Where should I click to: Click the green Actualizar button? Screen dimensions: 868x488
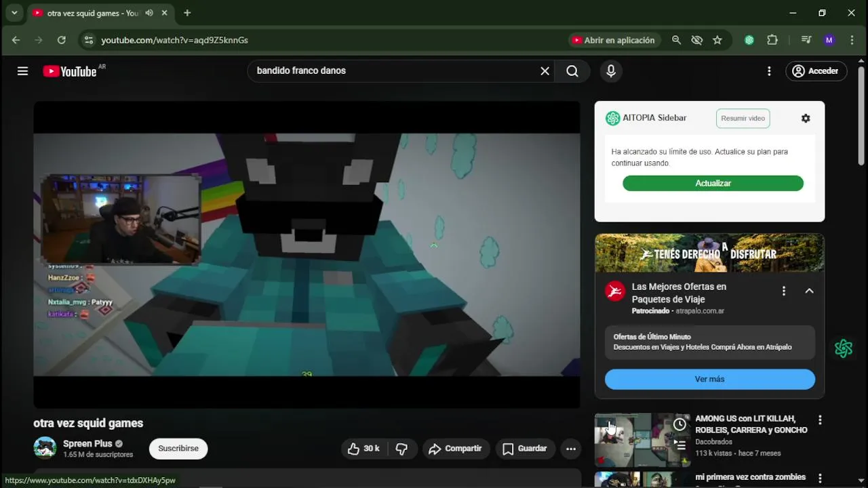tap(713, 184)
